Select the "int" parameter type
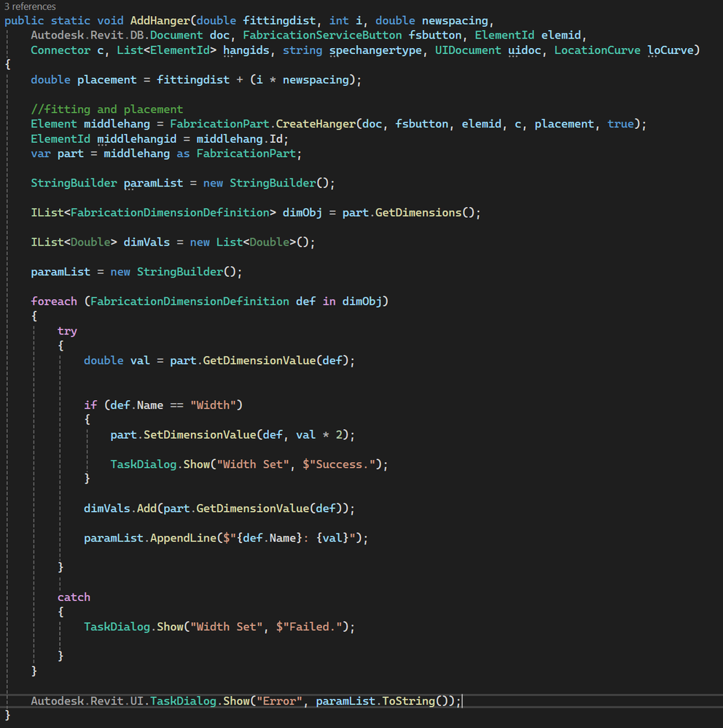 tap(339, 21)
